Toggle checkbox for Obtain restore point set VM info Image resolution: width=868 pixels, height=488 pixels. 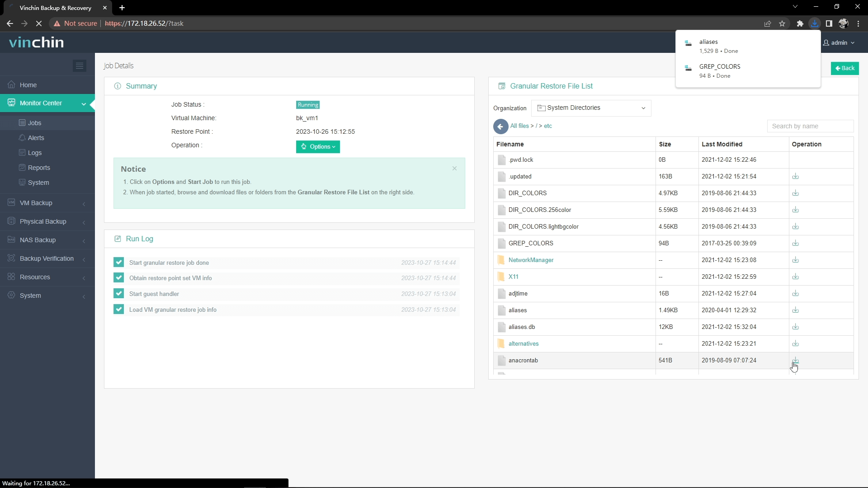point(119,278)
